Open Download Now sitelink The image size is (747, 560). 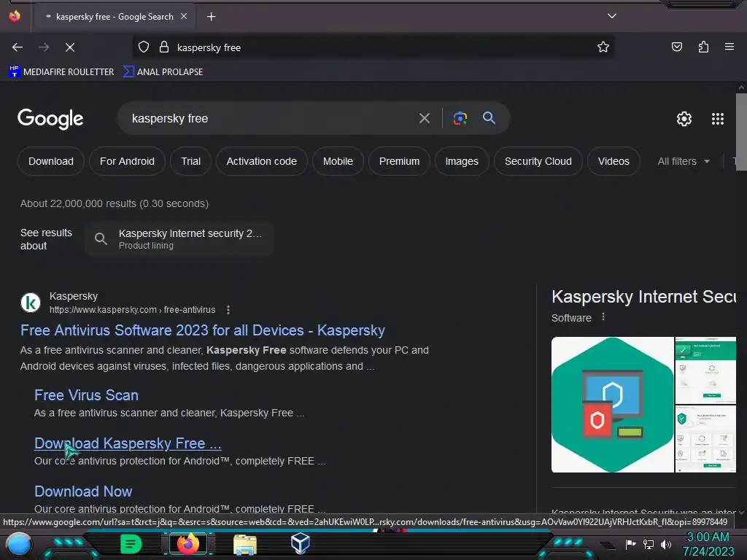click(x=83, y=491)
